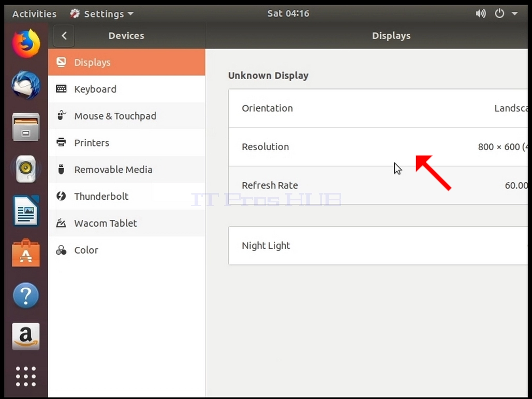Click Activities in the top bar
The width and height of the screenshot is (532, 399).
34,13
